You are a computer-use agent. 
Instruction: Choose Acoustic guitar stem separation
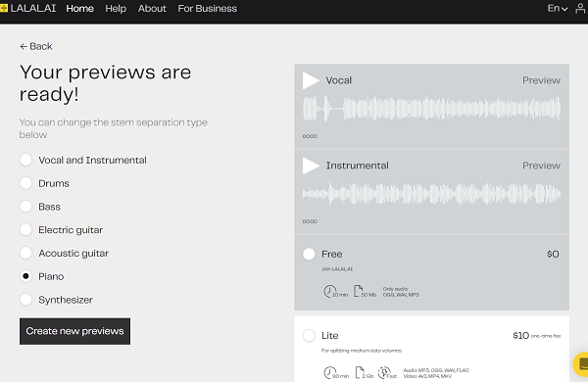coord(25,253)
